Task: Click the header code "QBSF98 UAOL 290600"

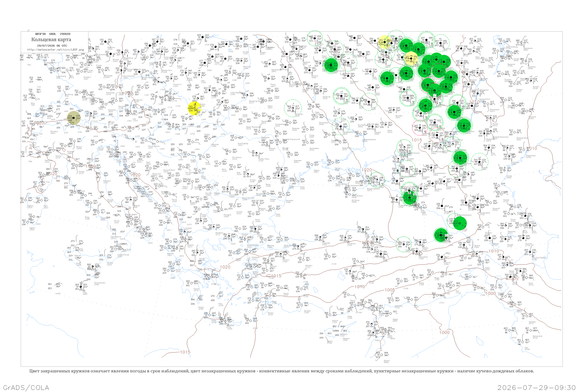Action: pyautogui.click(x=53, y=34)
